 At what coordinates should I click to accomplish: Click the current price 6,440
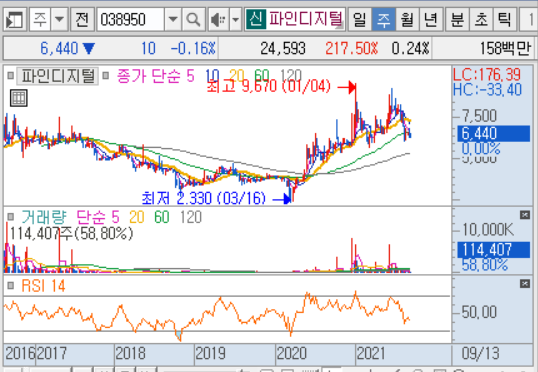[x=59, y=48]
